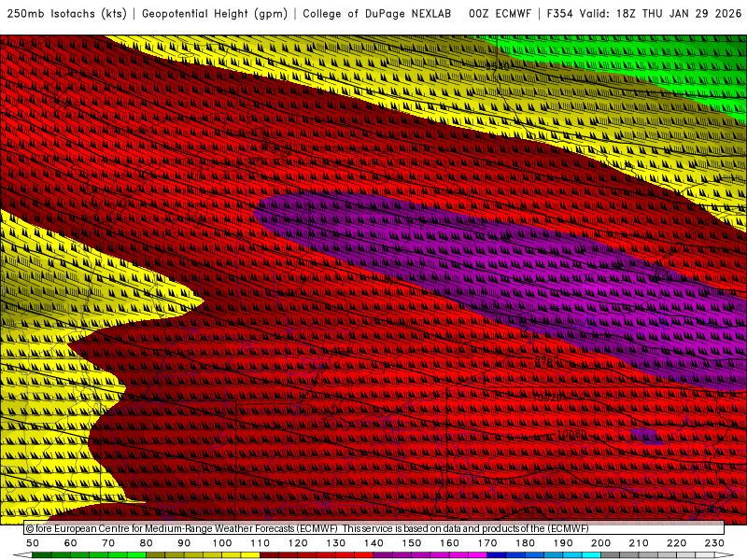
Task: Click the 'Geopotential Height (gpm)' title text
Action: (215, 14)
